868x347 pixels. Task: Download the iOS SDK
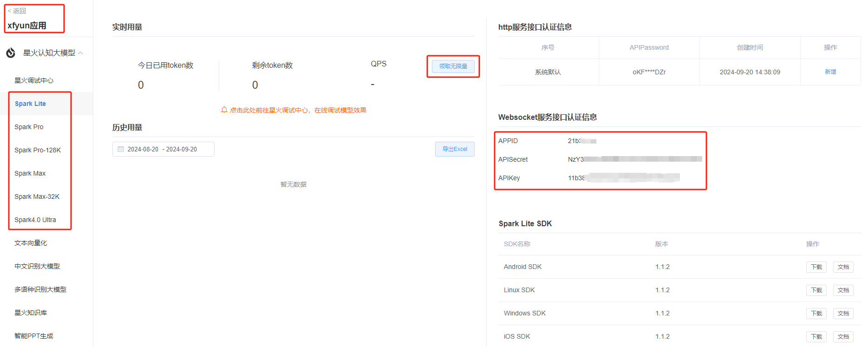click(816, 337)
